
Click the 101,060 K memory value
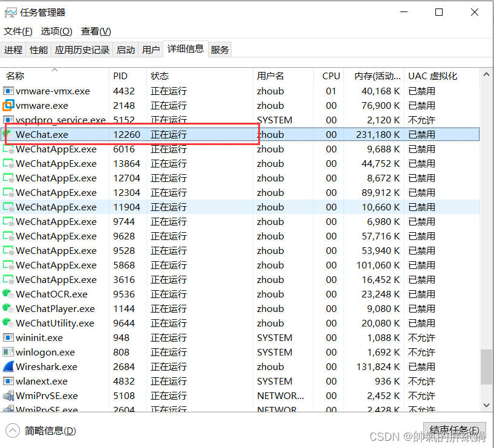(x=378, y=265)
